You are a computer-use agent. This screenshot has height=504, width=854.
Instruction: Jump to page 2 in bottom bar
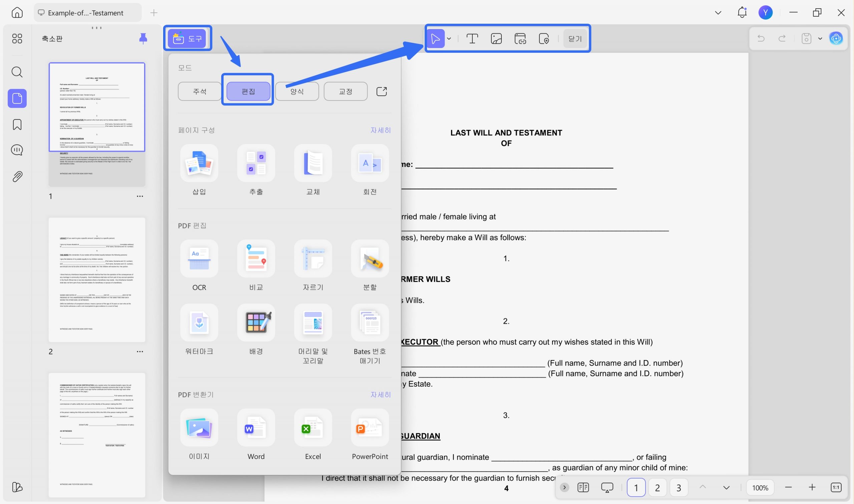(657, 488)
